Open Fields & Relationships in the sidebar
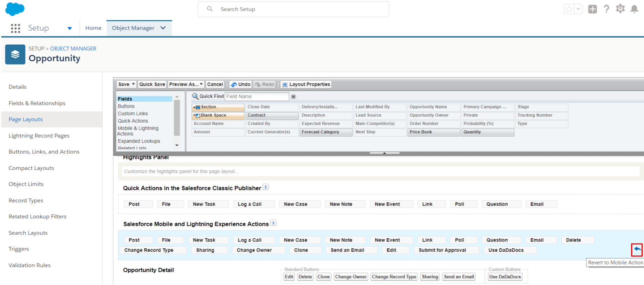Image resolution: width=644 pixels, height=285 pixels. pyautogui.click(x=37, y=103)
